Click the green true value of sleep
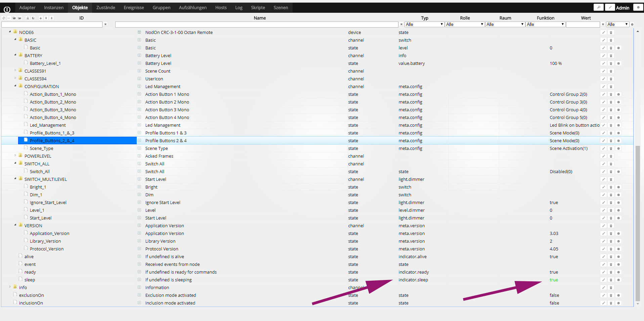The width and height of the screenshot is (644, 321). (554, 280)
